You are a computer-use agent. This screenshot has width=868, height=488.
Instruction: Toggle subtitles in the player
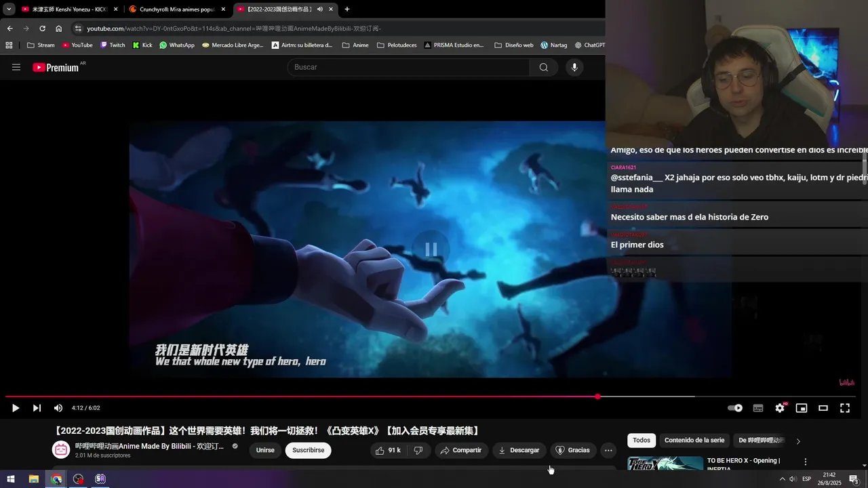pos(758,408)
